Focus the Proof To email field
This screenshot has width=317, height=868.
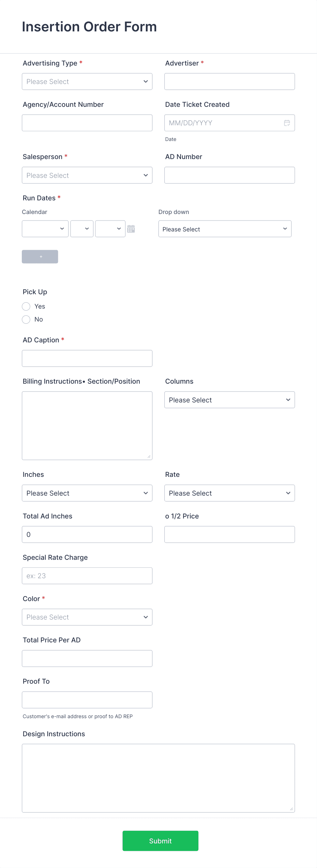click(87, 699)
